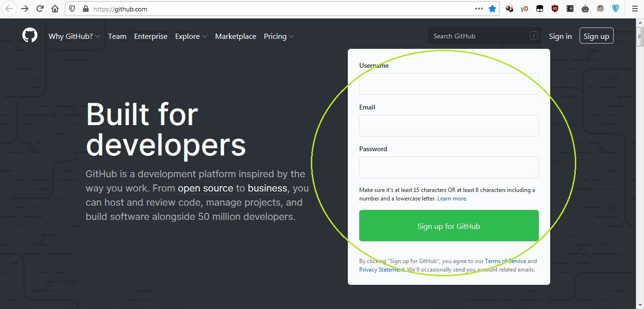
Task: Open the black mask extension icon
Action: pos(539,9)
